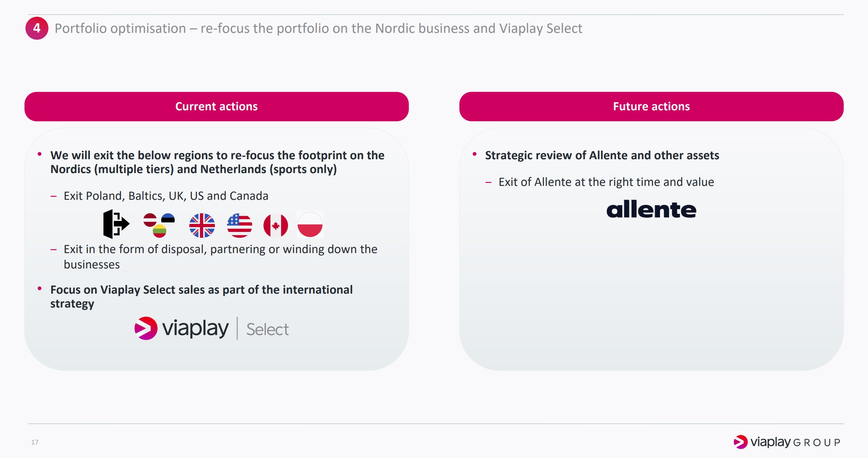Click the United Kingdom flag icon

202,225
